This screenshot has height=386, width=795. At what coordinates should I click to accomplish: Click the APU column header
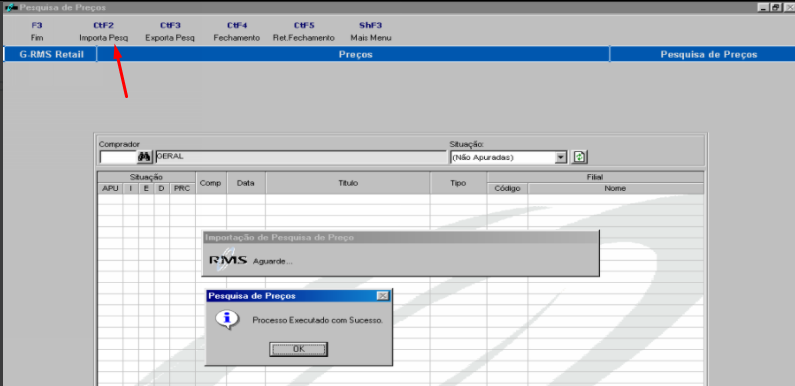pos(110,188)
